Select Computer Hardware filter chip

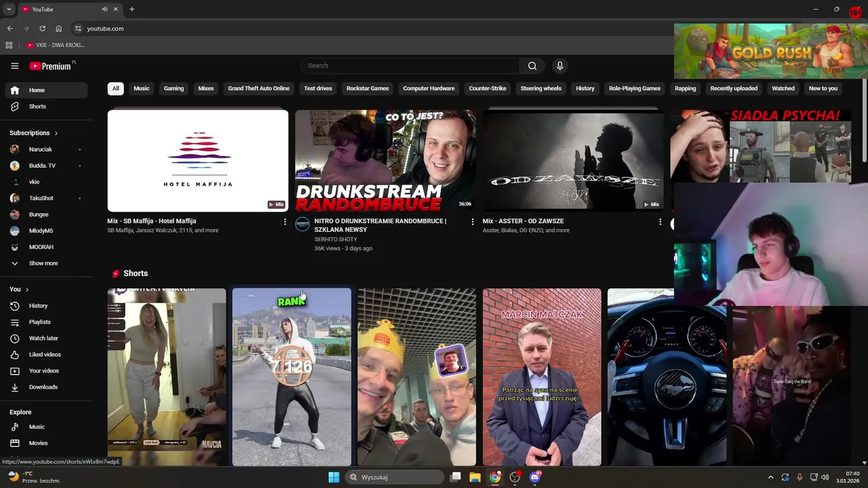tap(429, 88)
